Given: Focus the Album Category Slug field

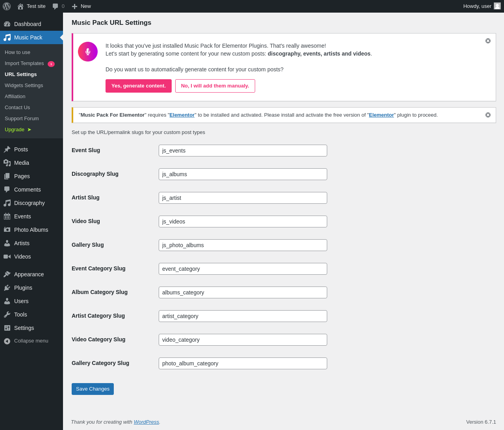Looking at the screenshot, I should pos(243,292).
